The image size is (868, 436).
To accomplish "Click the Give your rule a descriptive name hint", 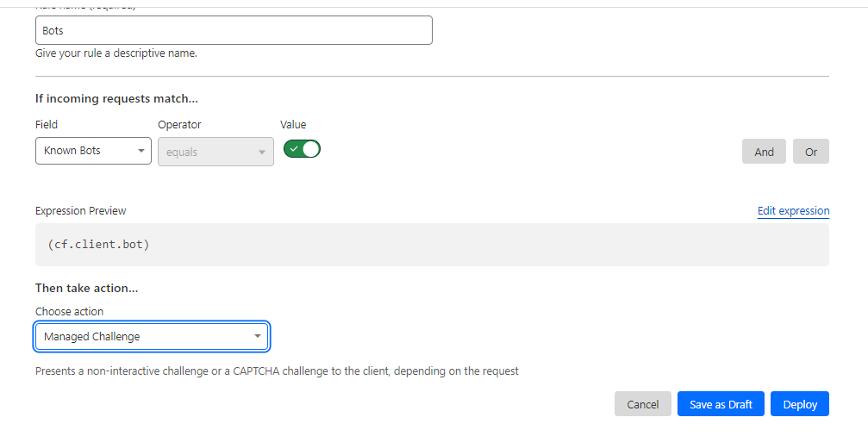I will [116, 53].
